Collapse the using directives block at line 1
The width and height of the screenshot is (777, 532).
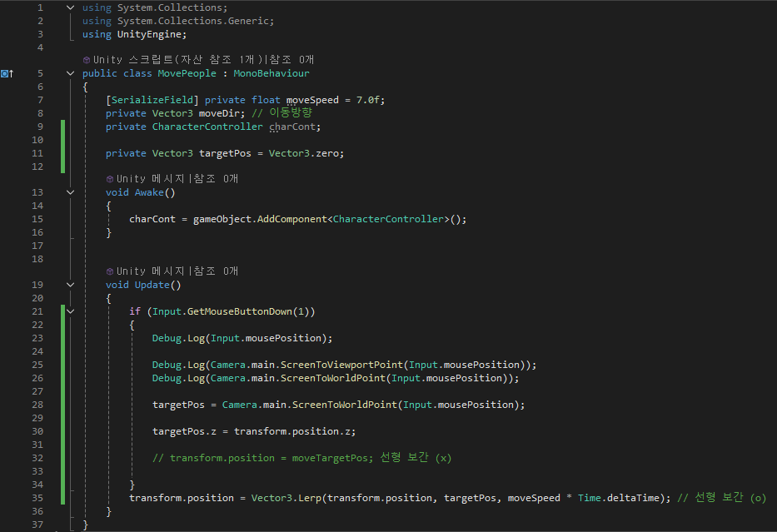(70, 7)
